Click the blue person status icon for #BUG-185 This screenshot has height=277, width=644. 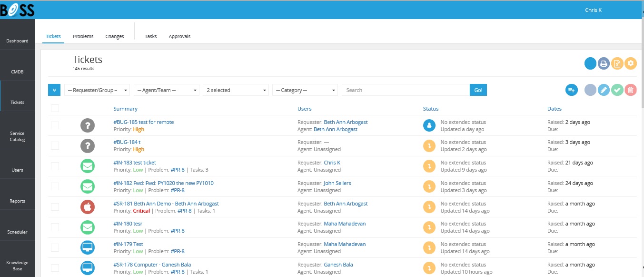click(x=430, y=125)
